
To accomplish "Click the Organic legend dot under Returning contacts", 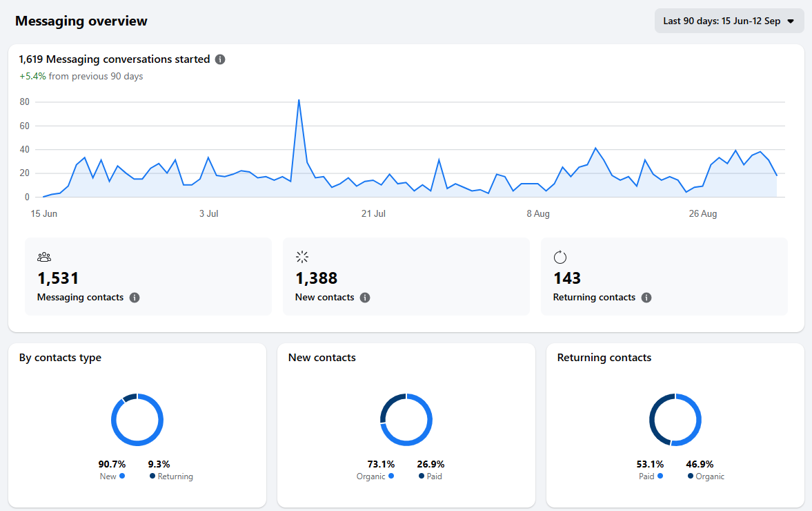I will [691, 476].
